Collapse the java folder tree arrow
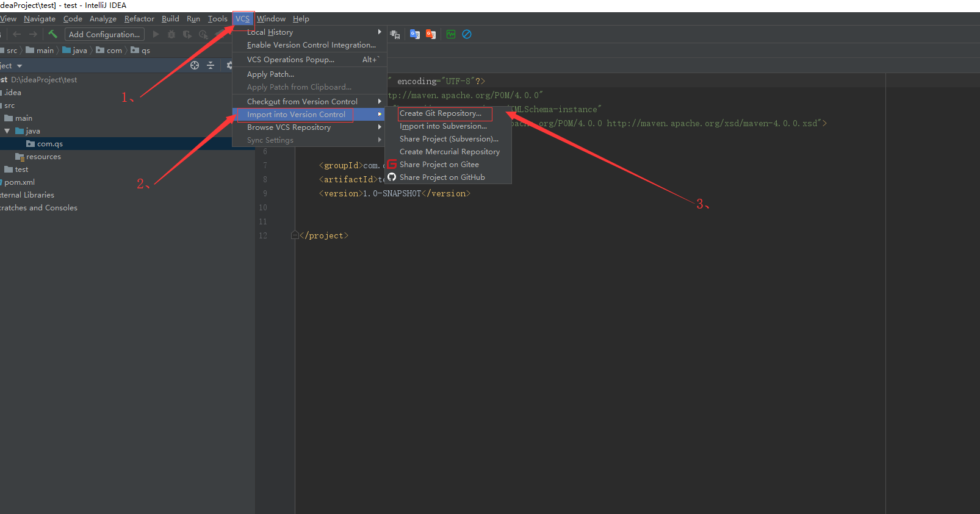Viewport: 980px width, 514px height. pyautogui.click(x=7, y=130)
